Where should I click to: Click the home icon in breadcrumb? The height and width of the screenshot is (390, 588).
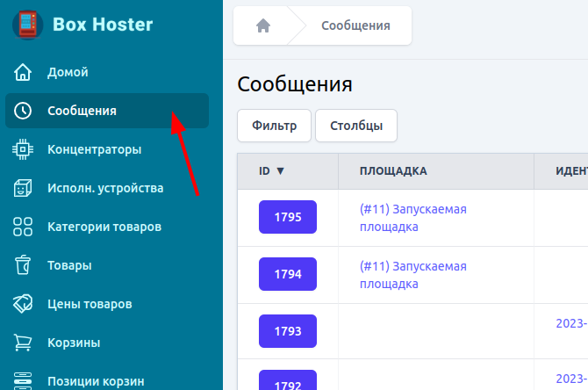click(x=262, y=25)
